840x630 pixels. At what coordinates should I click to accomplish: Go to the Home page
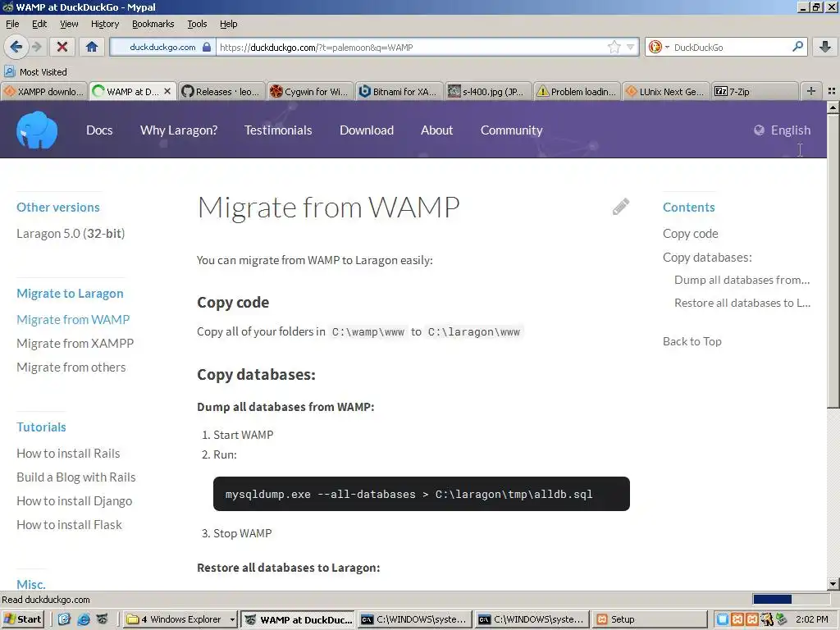pos(92,47)
